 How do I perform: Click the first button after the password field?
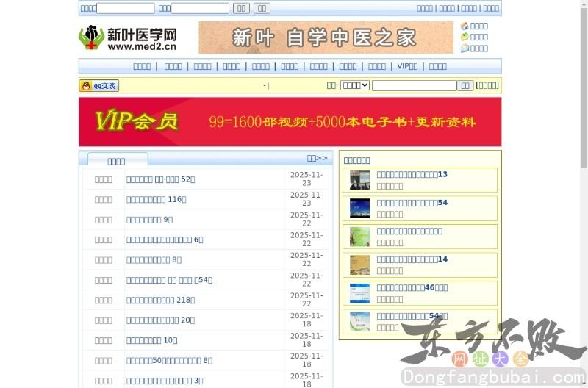point(241,8)
